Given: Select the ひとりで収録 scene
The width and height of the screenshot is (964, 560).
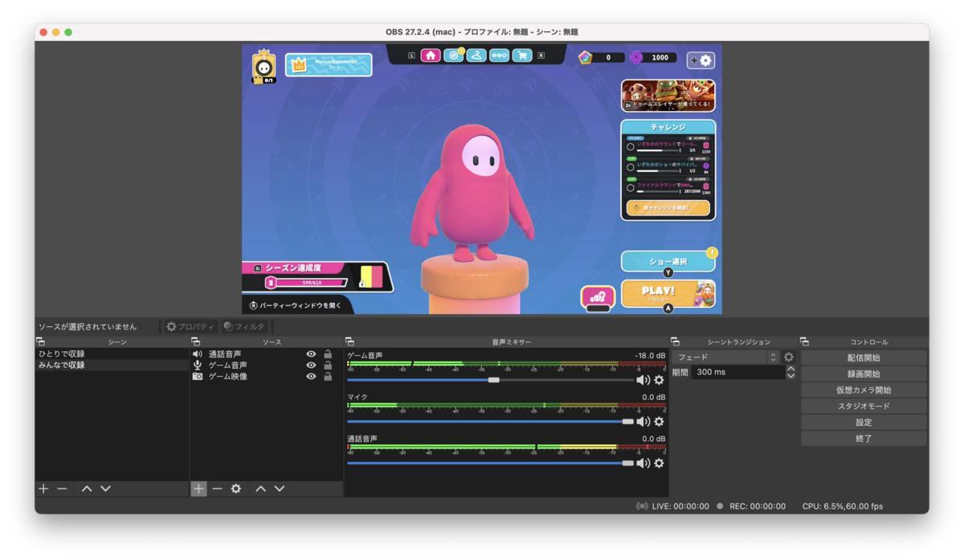Looking at the screenshot, I should point(112,354).
